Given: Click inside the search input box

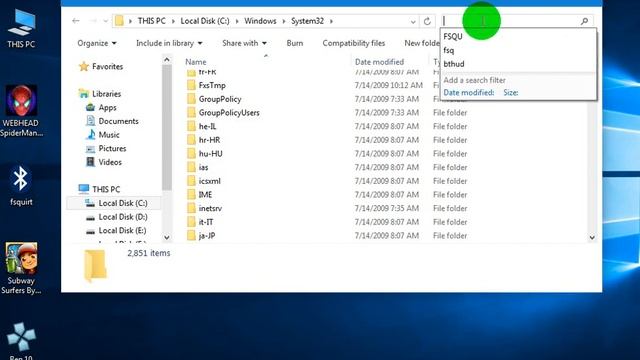Looking at the screenshot, I should [x=510, y=21].
